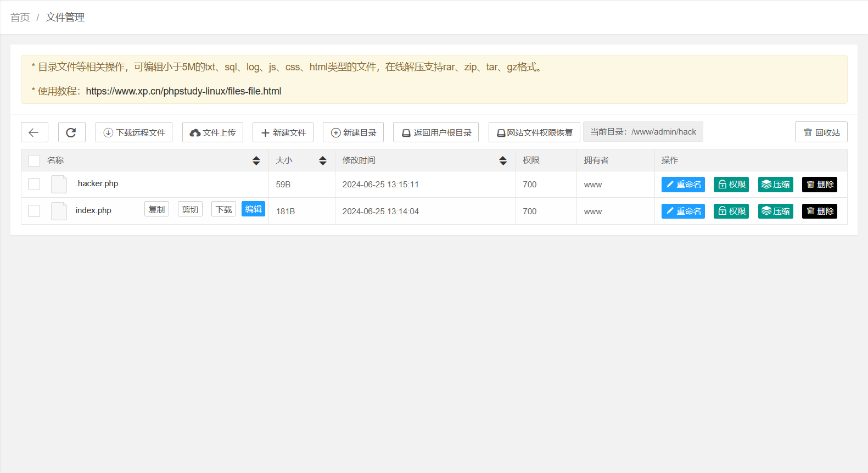
Task: Click the 2024-06-25 13:14:04 timestamp
Action: (x=380, y=212)
